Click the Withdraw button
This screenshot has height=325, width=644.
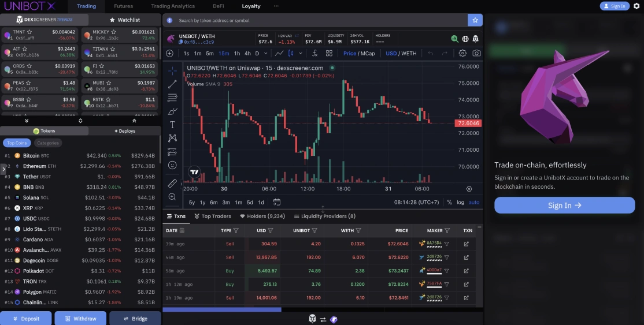(x=80, y=319)
